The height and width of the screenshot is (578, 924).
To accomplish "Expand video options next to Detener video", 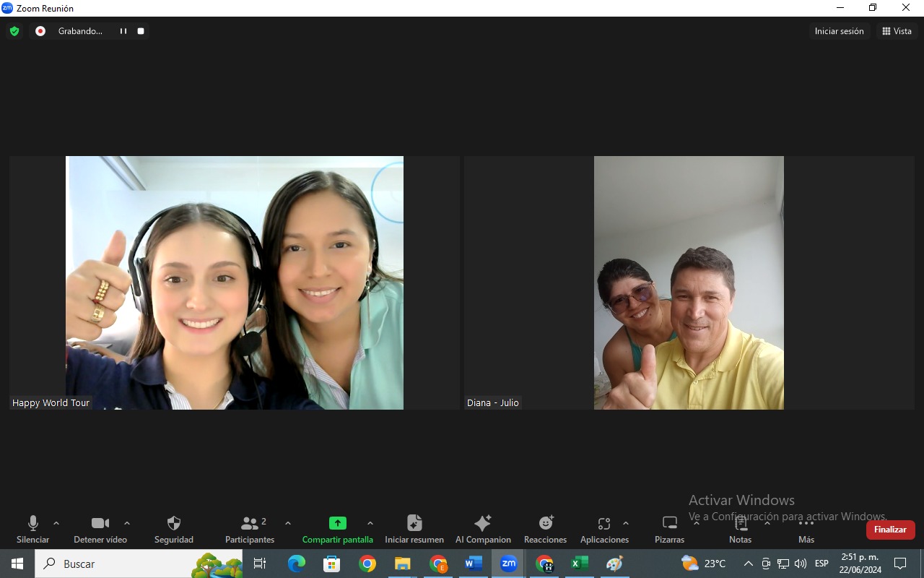I will (x=127, y=523).
